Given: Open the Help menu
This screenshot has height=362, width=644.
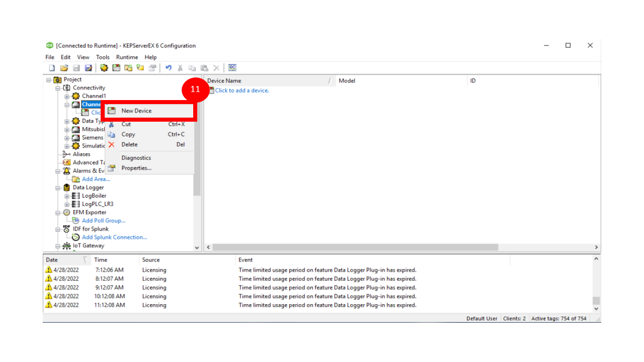Looking at the screenshot, I should (150, 57).
